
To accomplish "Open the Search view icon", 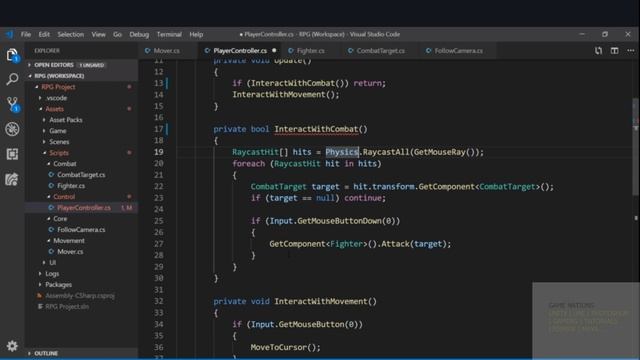I will [12, 79].
